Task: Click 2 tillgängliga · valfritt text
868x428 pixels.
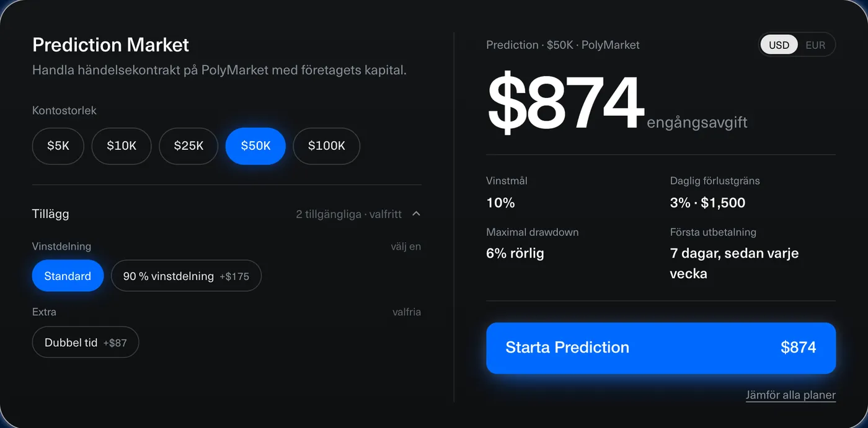Action: (348, 214)
